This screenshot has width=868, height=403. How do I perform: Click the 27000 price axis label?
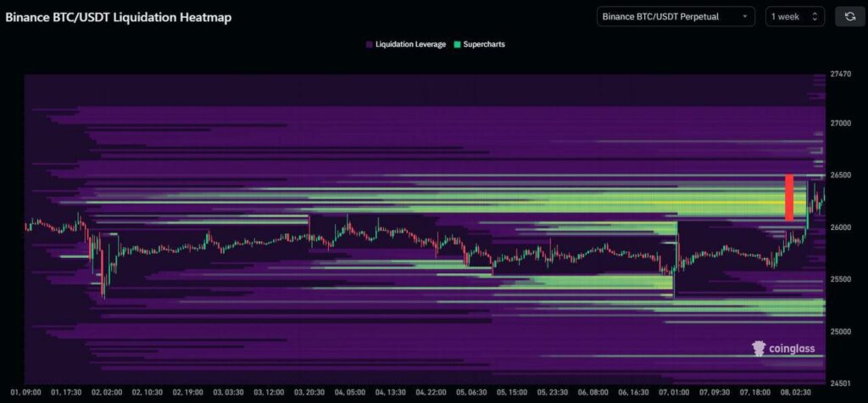coord(841,122)
